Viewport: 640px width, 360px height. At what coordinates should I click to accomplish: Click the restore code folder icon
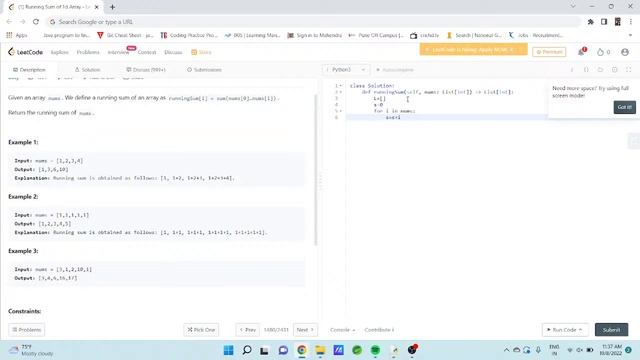pos(600,70)
